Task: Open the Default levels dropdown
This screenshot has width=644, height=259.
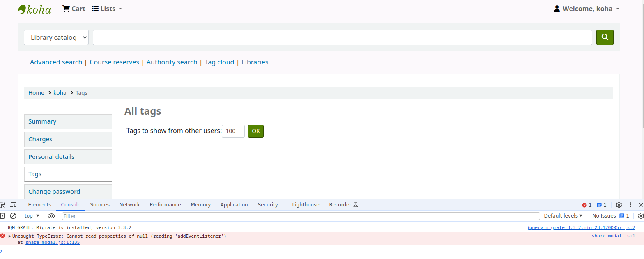Action: coord(563,216)
